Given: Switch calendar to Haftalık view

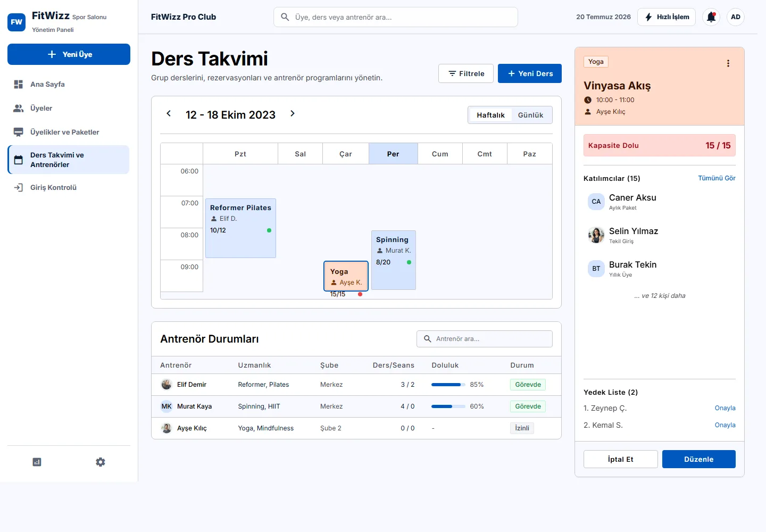Looking at the screenshot, I should pyautogui.click(x=490, y=115).
